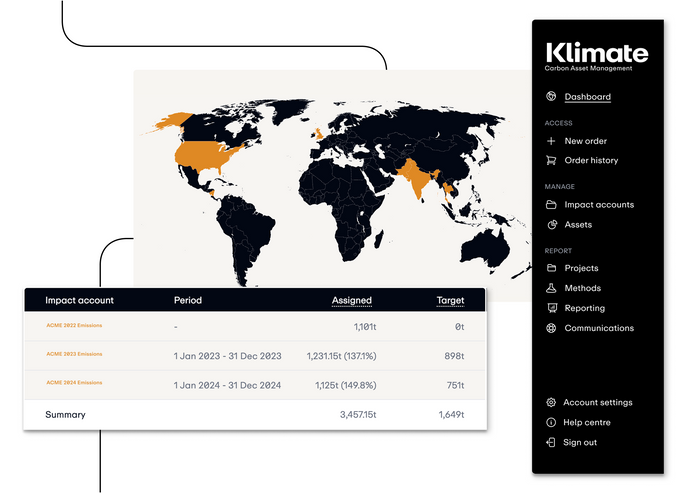Image resolution: width=700 pixels, height=493 pixels.
Task: Click the Methods flask icon
Action: point(551,288)
